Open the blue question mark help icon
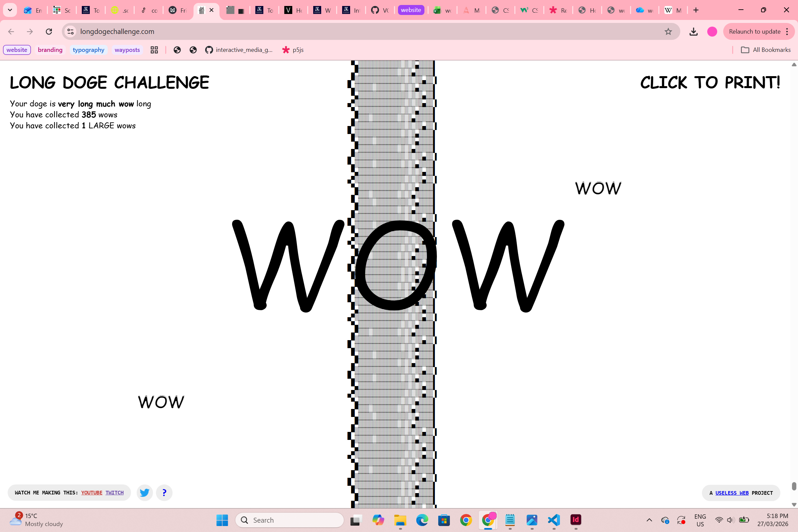This screenshot has width=798, height=532. point(164,492)
